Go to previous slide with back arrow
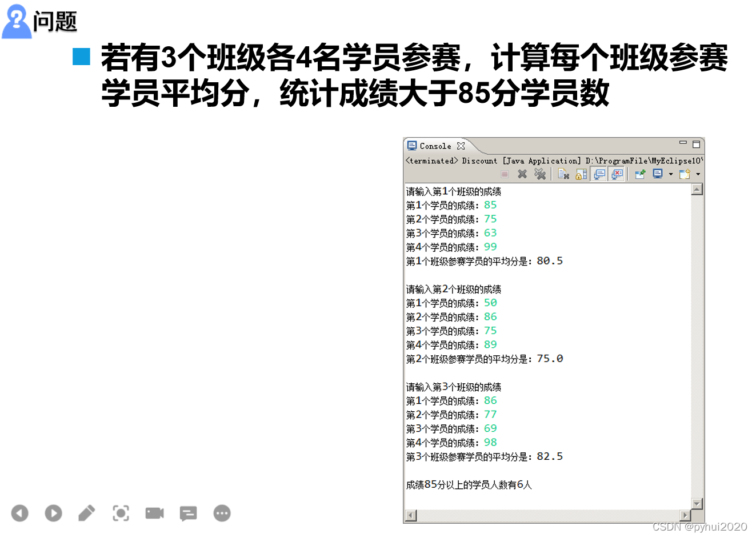The image size is (756, 538). click(x=19, y=513)
